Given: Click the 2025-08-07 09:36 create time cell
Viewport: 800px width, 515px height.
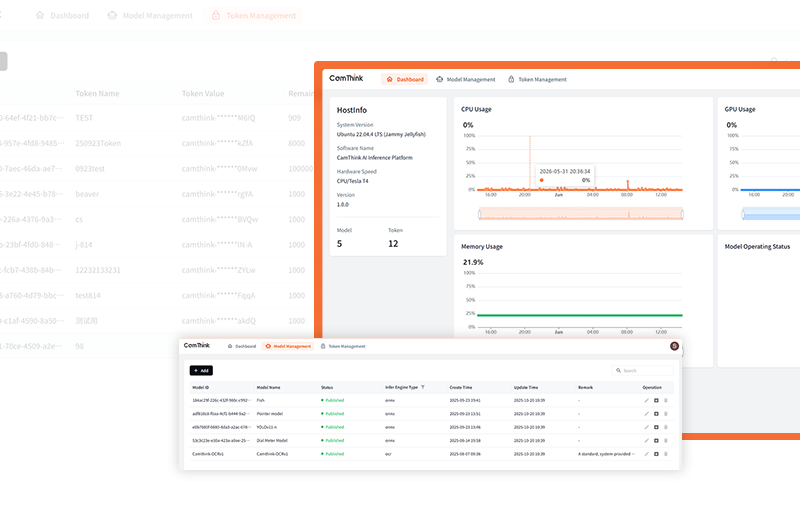Looking at the screenshot, I should click(465, 454).
